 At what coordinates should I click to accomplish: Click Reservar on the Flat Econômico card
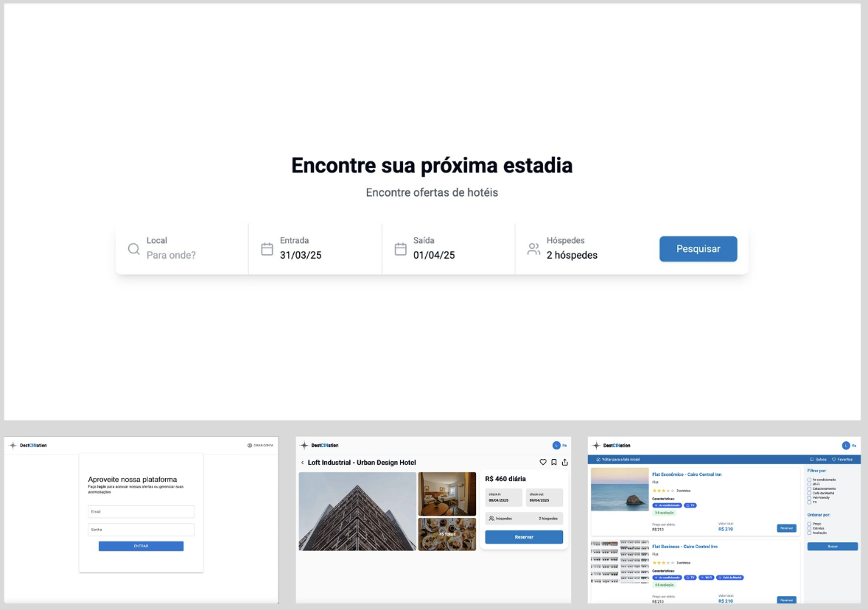coord(787,528)
